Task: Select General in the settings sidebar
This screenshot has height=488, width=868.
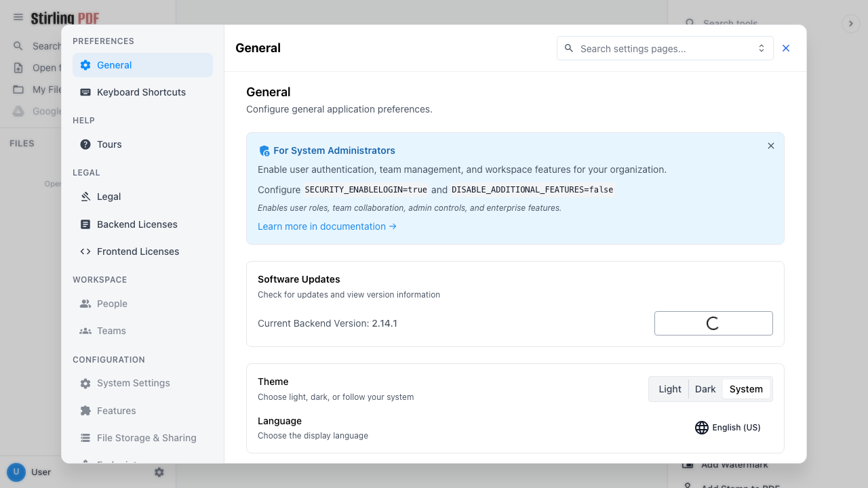Action: pos(143,65)
